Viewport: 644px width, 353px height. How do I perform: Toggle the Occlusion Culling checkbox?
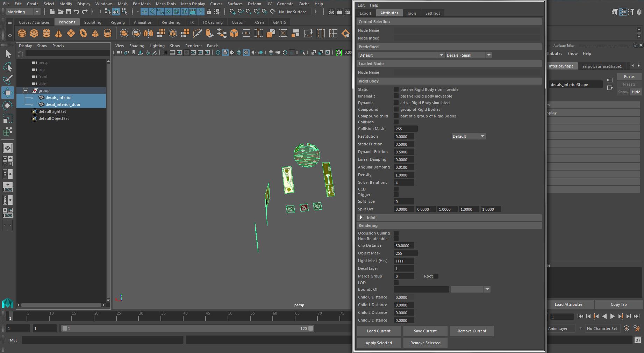tap(396, 233)
